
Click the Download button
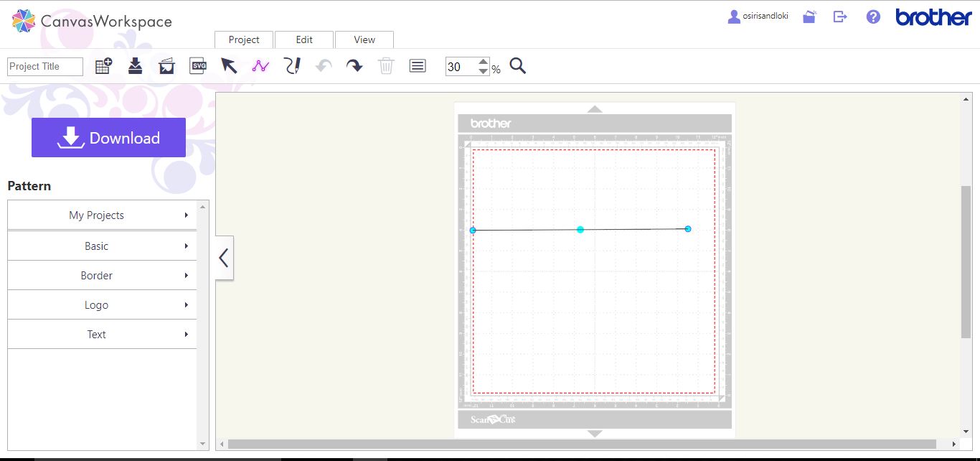point(108,137)
